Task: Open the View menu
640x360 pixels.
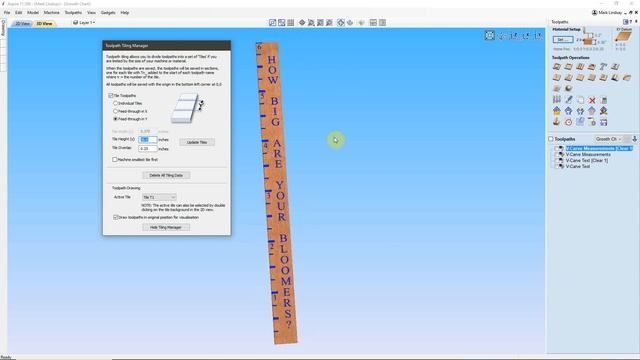Action: coord(91,13)
